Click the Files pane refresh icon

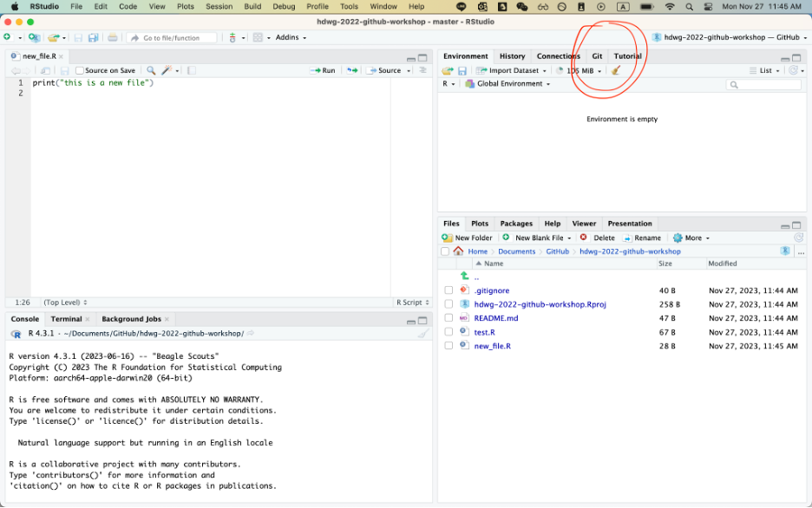[x=798, y=238]
